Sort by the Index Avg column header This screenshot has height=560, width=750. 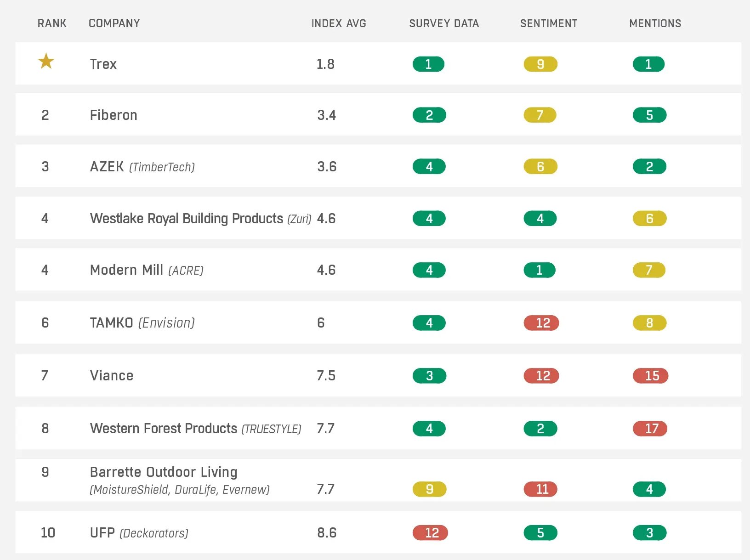point(339,23)
